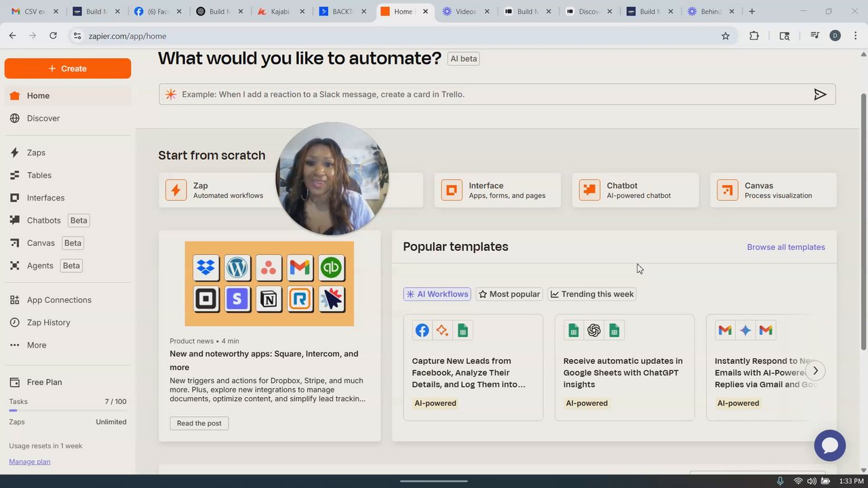868x488 pixels.
Task: Send the automation prompt with the arrow icon
Action: (820, 94)
